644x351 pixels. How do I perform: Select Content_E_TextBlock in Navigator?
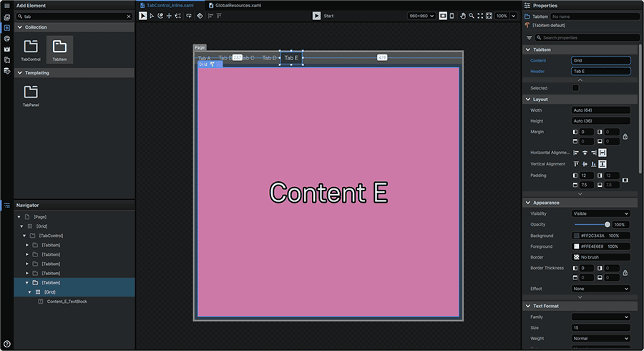click(67, 302)
